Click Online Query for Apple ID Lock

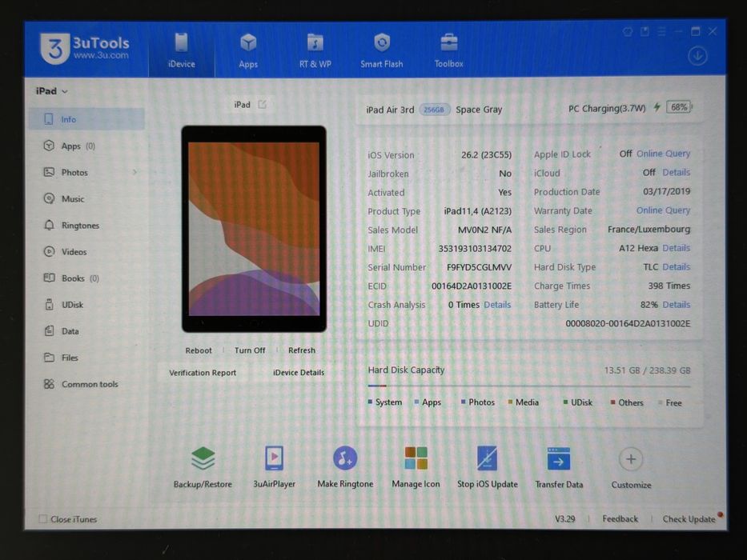[x=663, y=154]
